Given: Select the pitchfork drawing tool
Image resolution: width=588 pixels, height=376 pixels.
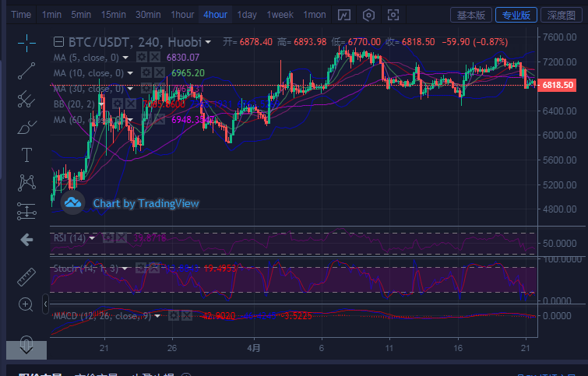Looking at the screenshot, I should pyautogui.click(x=26, y=100).
